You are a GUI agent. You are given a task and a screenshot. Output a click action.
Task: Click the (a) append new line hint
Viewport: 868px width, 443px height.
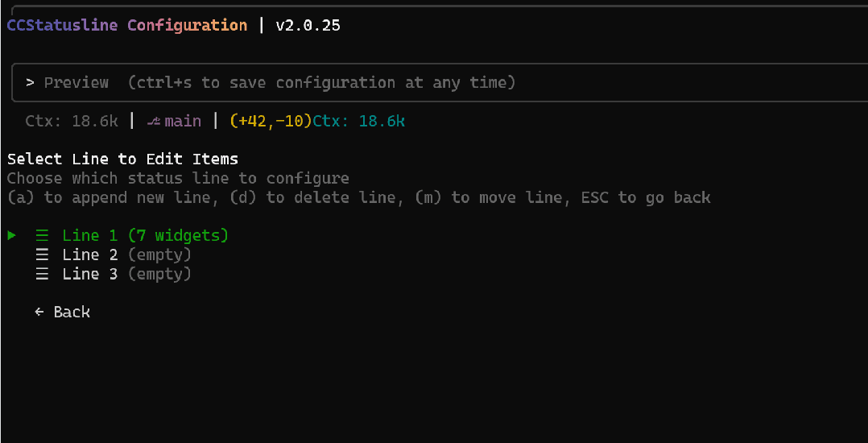(114, 197)
